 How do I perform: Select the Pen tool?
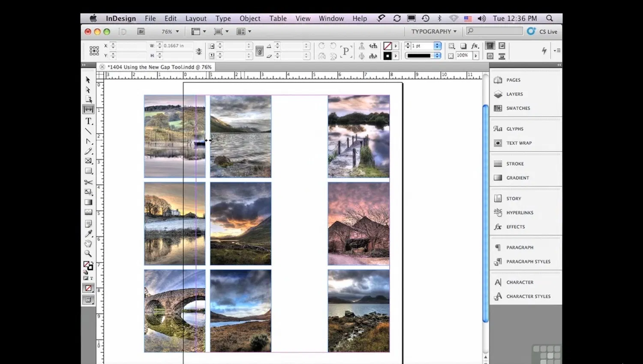pyautogui.click(x=88, y=141)
